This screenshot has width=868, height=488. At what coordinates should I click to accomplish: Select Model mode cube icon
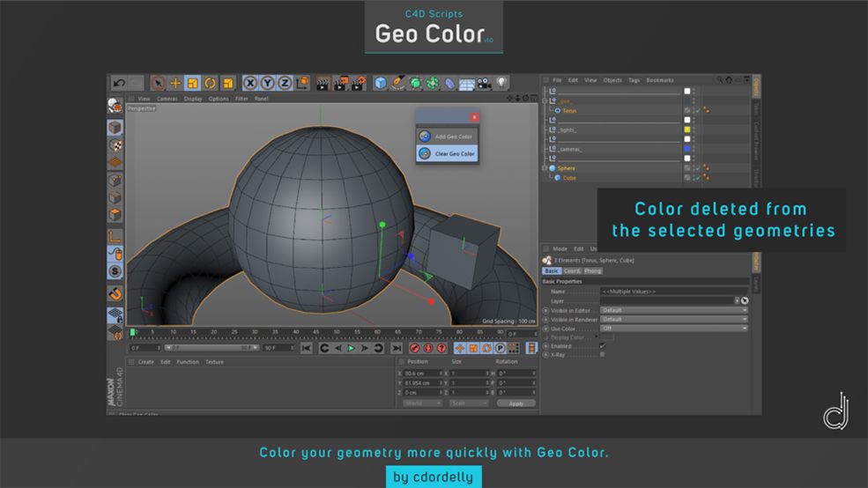[x=115, y=128]
